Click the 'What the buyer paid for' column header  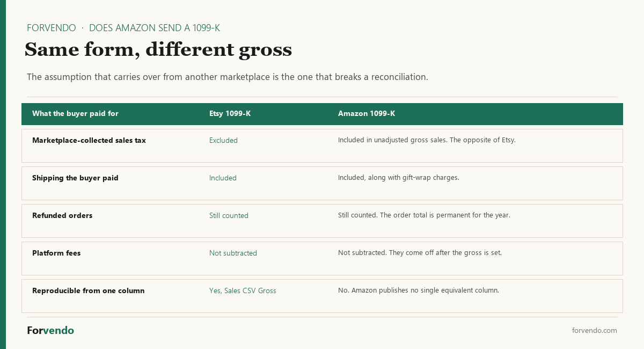pyautogui.click(x=75, y=114)
